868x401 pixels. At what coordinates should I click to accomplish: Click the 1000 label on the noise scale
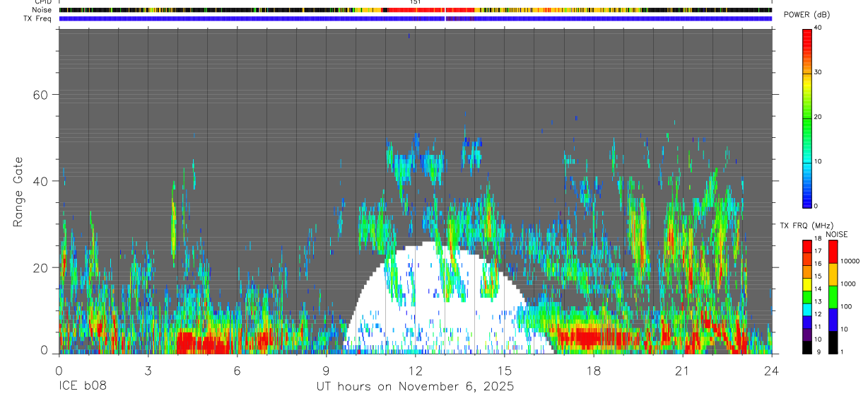849,284
